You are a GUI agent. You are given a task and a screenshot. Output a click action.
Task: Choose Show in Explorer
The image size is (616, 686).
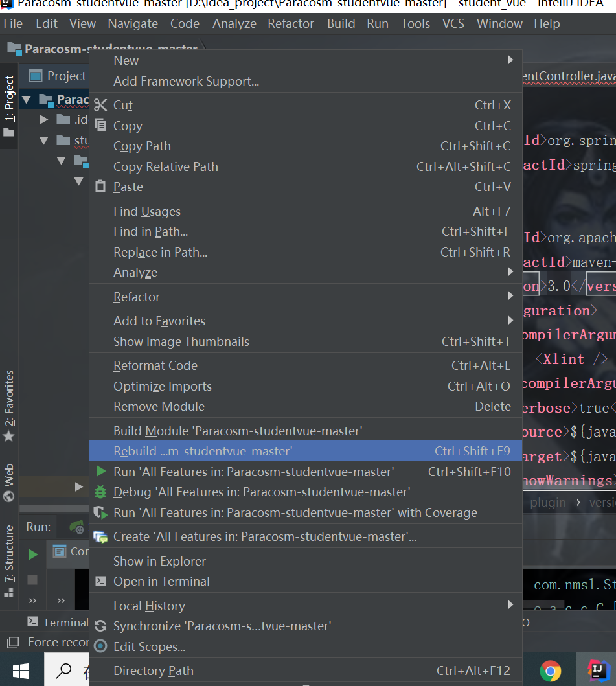click(x=306, y=561)
